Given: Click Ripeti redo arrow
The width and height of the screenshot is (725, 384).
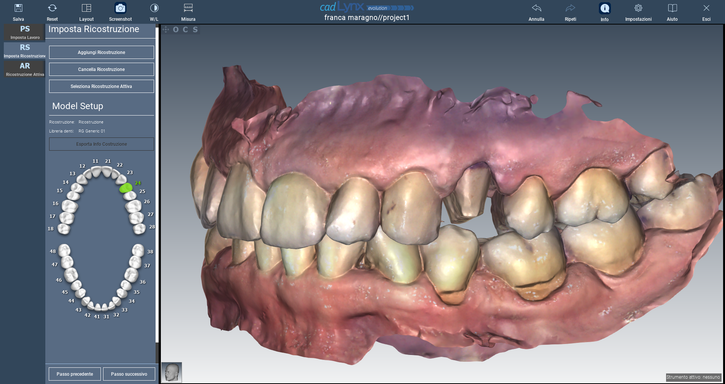Looking at the screenshot, I should 571,8.
